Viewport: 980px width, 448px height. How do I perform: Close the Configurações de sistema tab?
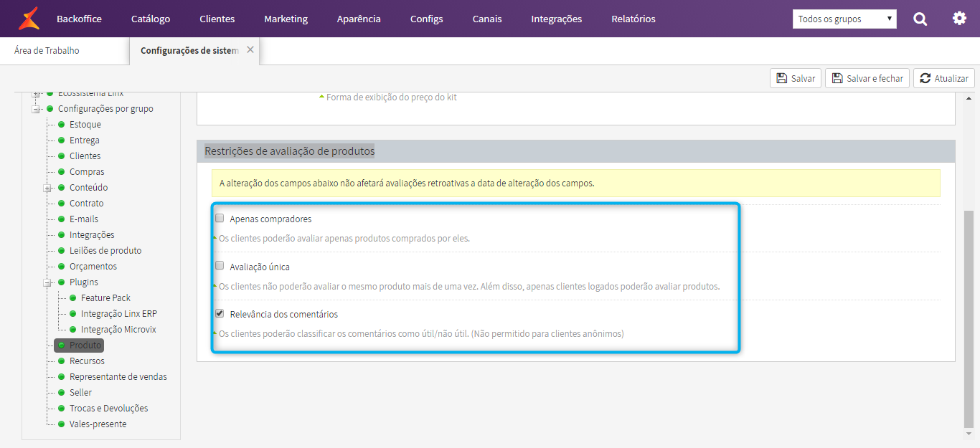coord(250,49)
